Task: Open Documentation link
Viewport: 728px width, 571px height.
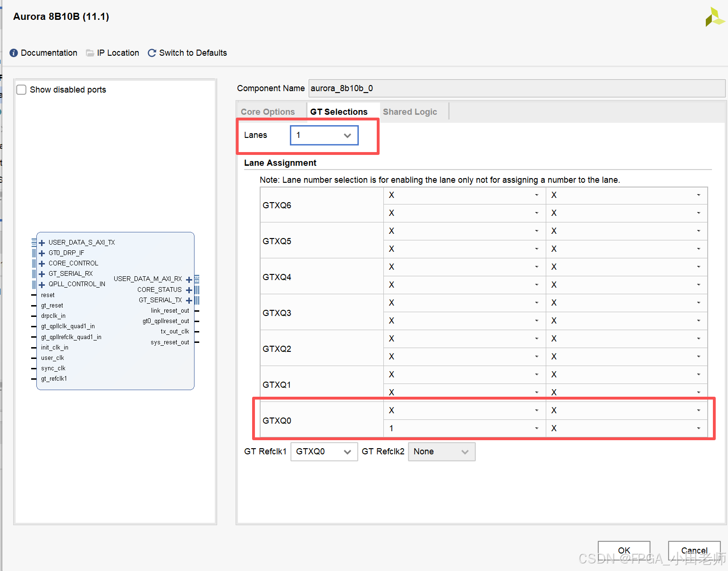Action: (49, 53)
